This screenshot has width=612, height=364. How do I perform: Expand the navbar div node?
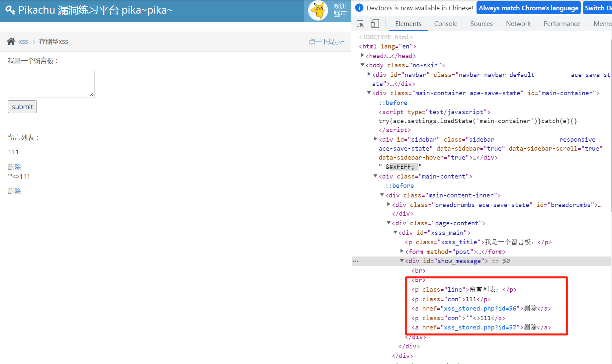pyautogui.click(x=369, y=75)
